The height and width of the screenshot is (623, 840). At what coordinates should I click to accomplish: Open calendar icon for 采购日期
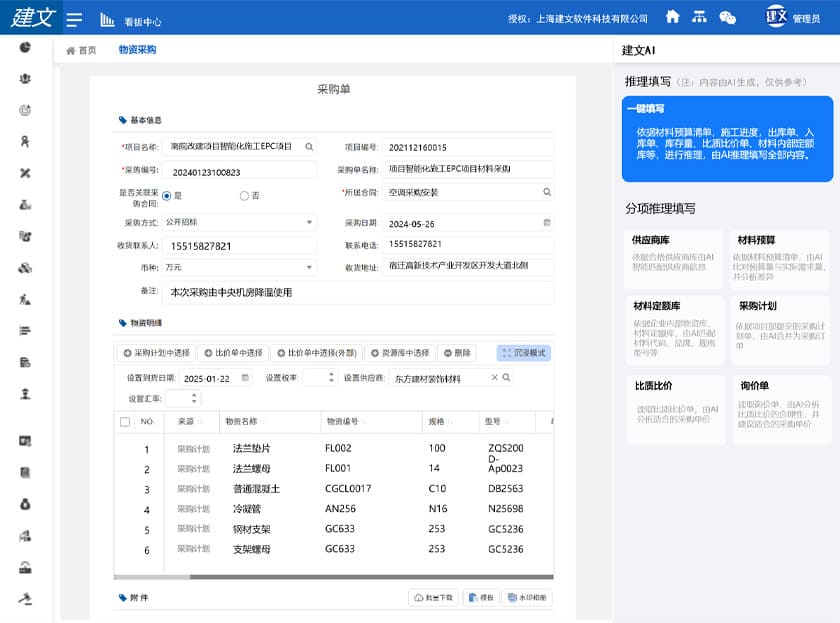click(x=547, y=222)
